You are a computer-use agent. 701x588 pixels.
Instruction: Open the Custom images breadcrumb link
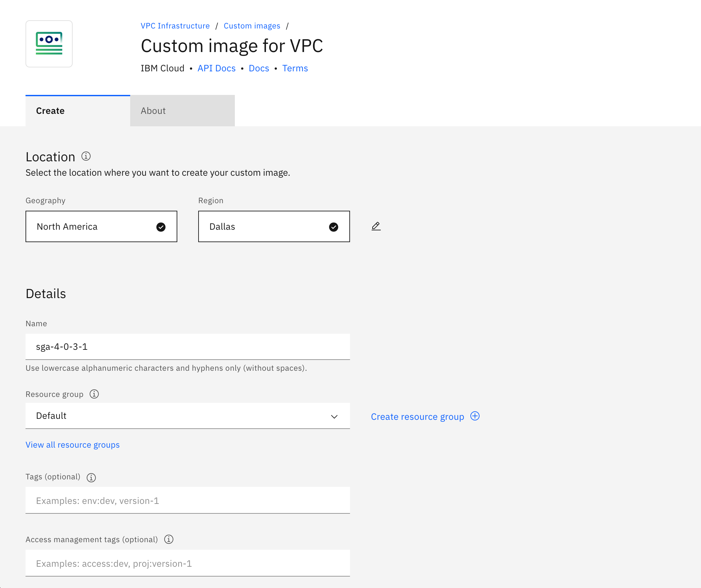pyautogui.click(x=252, y=26)
